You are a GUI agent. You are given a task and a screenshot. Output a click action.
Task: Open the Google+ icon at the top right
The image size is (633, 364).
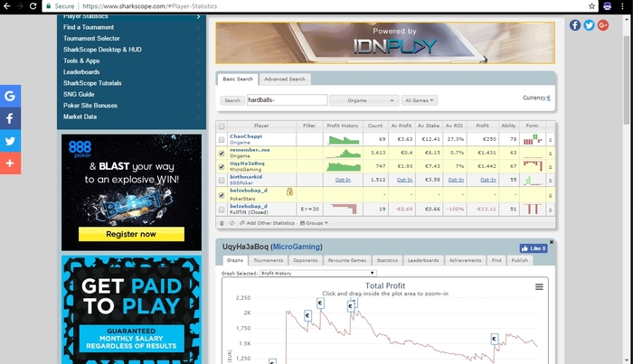pyautogui.click(x=603, y=25)
